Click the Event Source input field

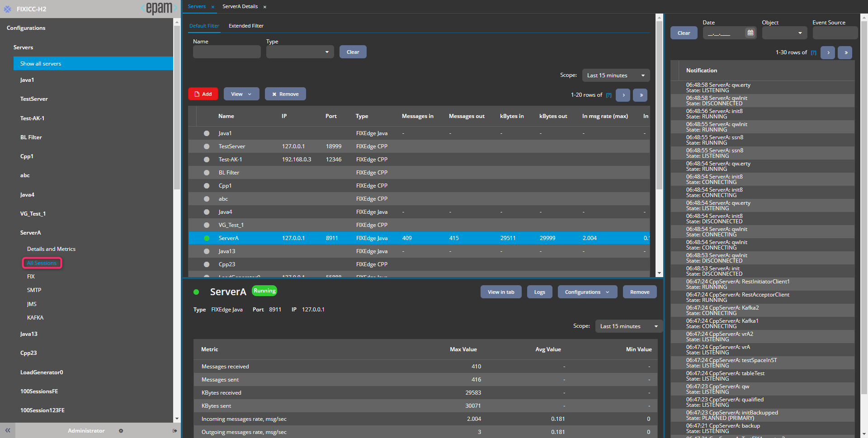835,33
